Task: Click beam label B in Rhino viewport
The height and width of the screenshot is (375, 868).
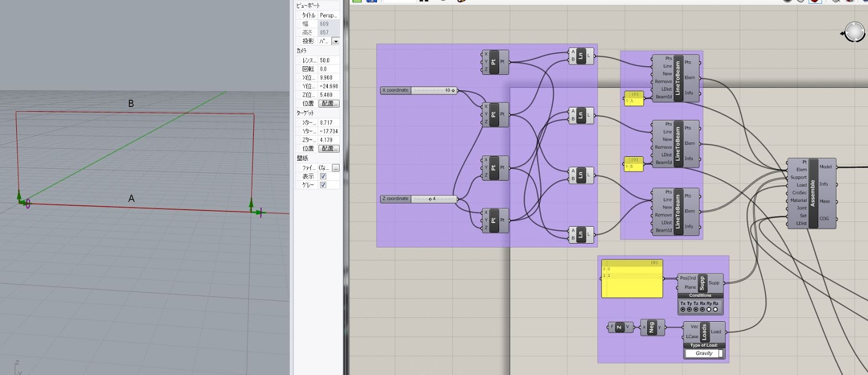Action: (x=131, y=103)
